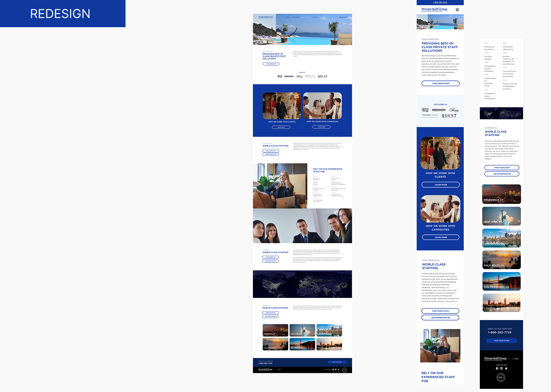This screenshot has height=392, width=551.
Task: Click business team photo in desktop mockup
Action: (302, 225)
